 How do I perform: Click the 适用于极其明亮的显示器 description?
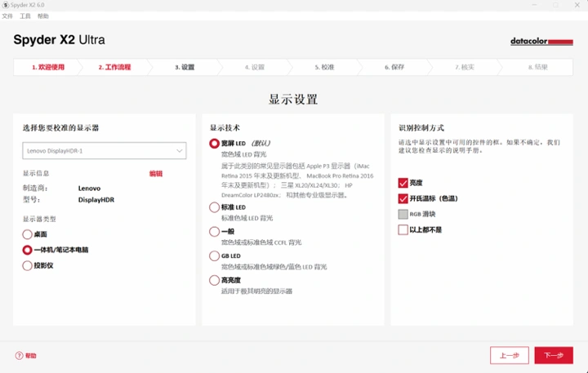pos(256,291)
